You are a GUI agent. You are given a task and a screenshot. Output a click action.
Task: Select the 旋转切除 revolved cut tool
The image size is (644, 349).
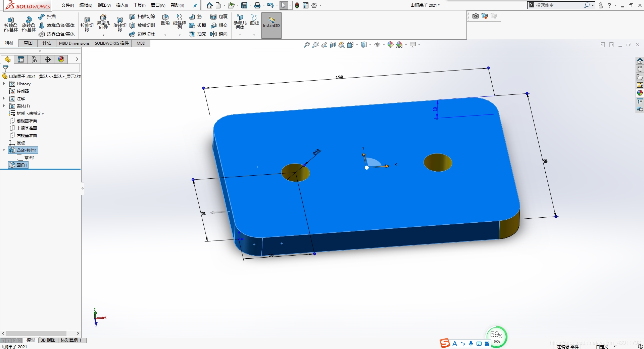tap(120, 24)
